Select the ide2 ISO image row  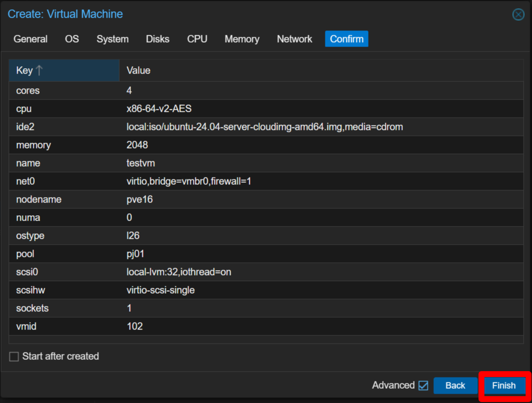coord(265,127)
